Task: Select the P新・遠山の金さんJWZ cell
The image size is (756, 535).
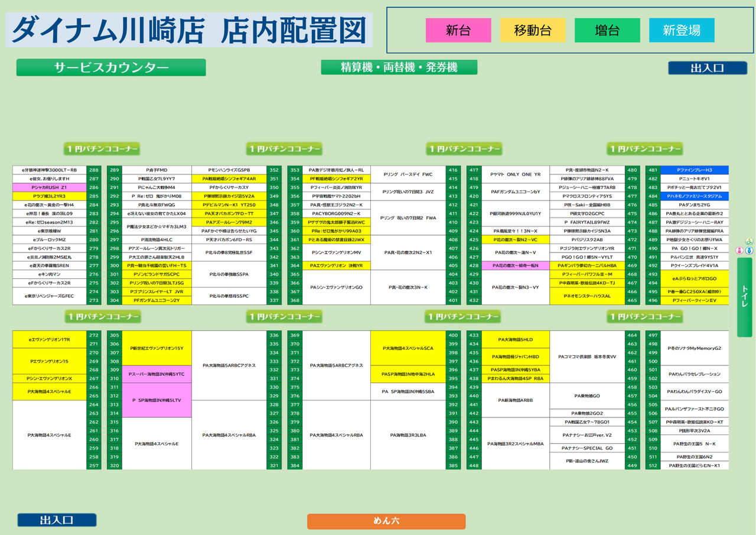Action: click(587, 461)
